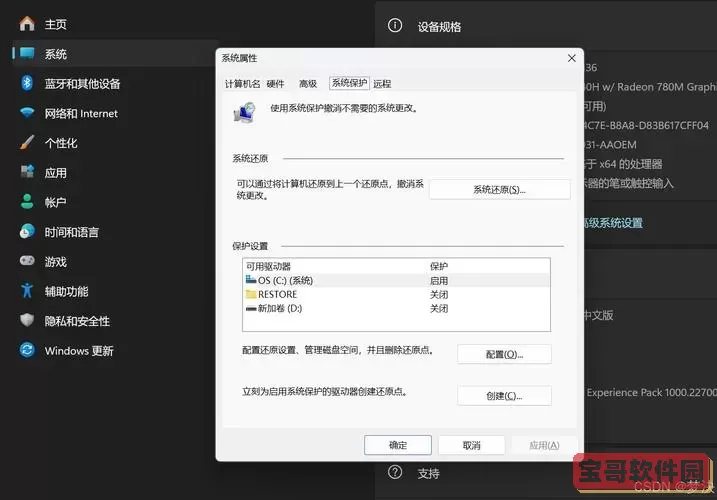Image resolution: width=717 pixels, height=500 pixels.
Task: Switch to the 远程 tab
Action: tap(382, 84)
